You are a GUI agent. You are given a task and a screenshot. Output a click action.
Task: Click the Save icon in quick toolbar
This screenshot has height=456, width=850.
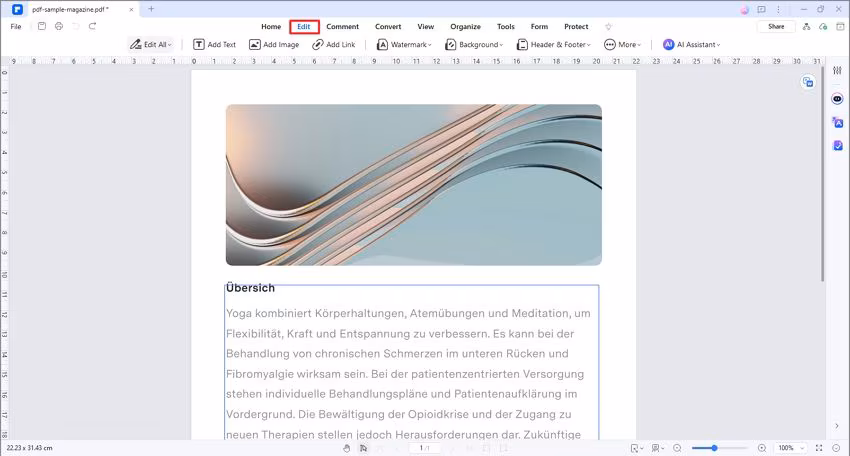42,26
